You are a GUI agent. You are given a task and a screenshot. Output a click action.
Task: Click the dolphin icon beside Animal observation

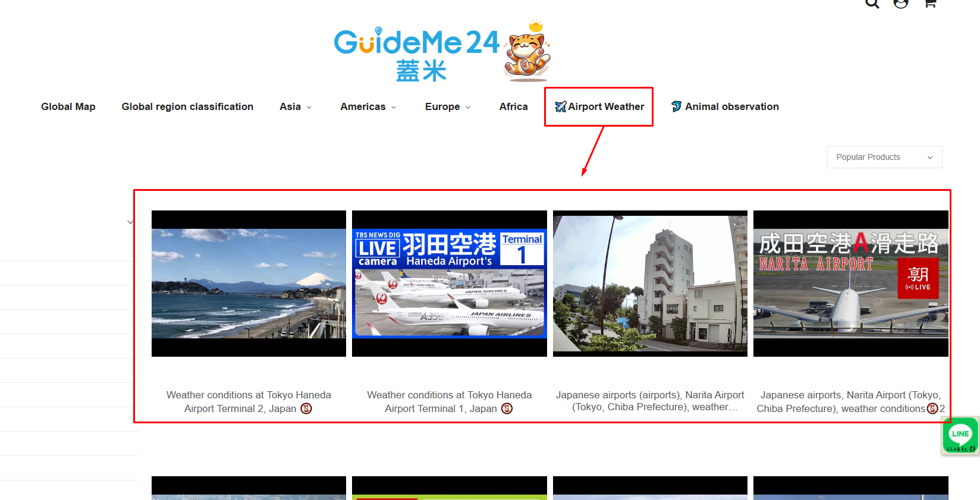[676, 106]
